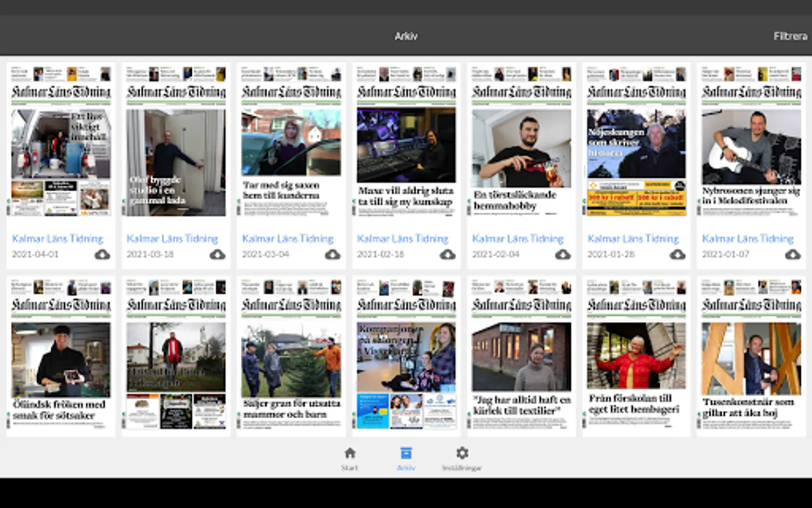Click the date text 2021-03-18
The image size is (812, 508).
pos(150,255)
